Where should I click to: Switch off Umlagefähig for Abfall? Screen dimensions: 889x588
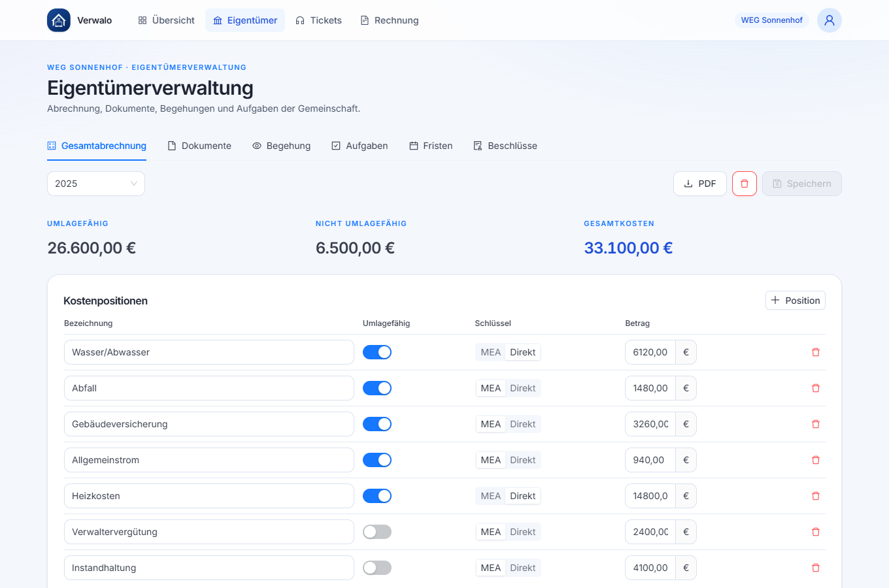pyautogui.click(x=377, y=388)
